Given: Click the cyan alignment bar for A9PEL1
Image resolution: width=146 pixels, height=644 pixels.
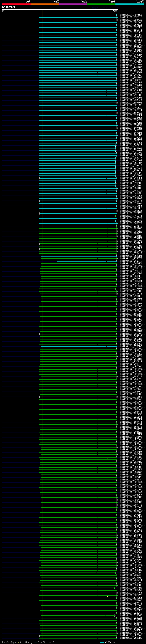Looking at the screenshot, I should click(78, 15).
